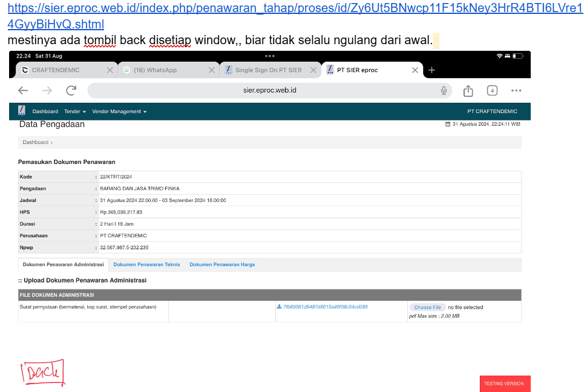Screen dimensions: 587x392
Task: Add a new tab with the plus icon
Action: (x=431, y=70)
